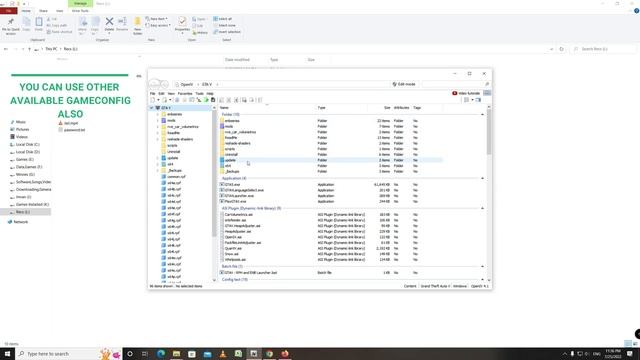The image size is (640, 360).
Task: Open the Favorites menu in OpenIV
Action: click(x=185, y=93)
